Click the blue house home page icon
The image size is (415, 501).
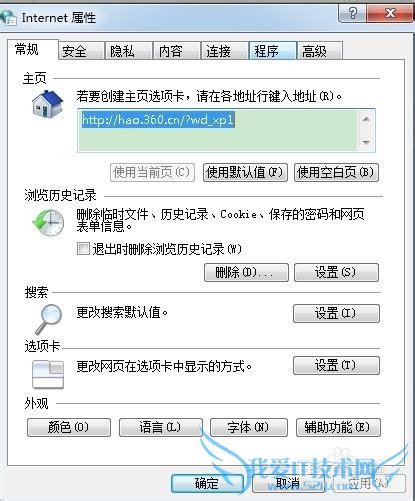click(48, 104)
